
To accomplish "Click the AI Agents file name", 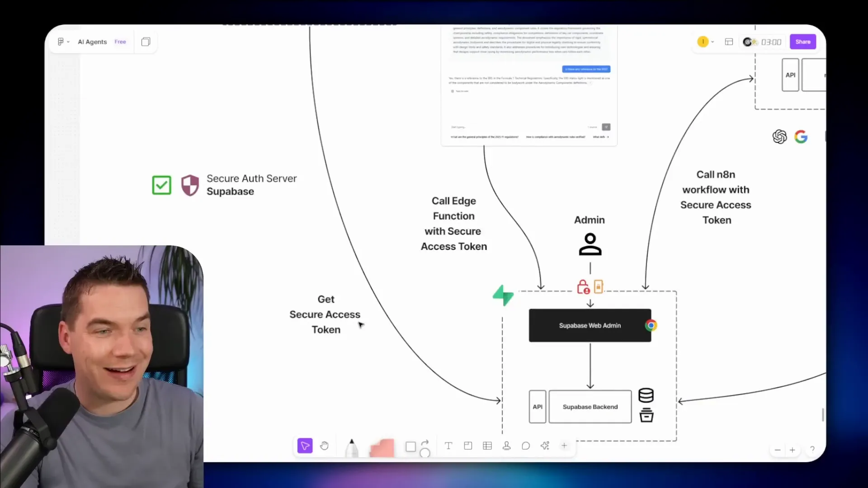I will (92, 42).
